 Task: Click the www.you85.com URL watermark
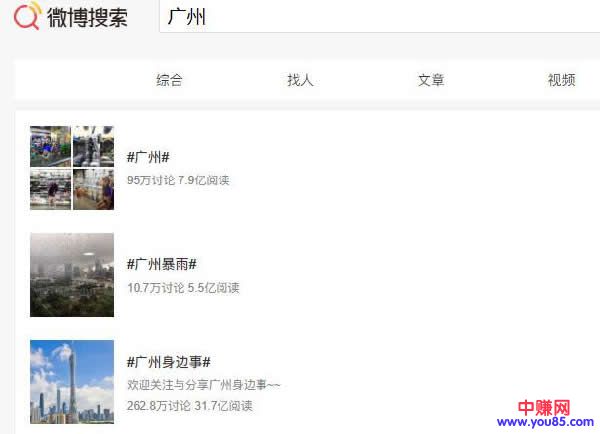(545, 424)
